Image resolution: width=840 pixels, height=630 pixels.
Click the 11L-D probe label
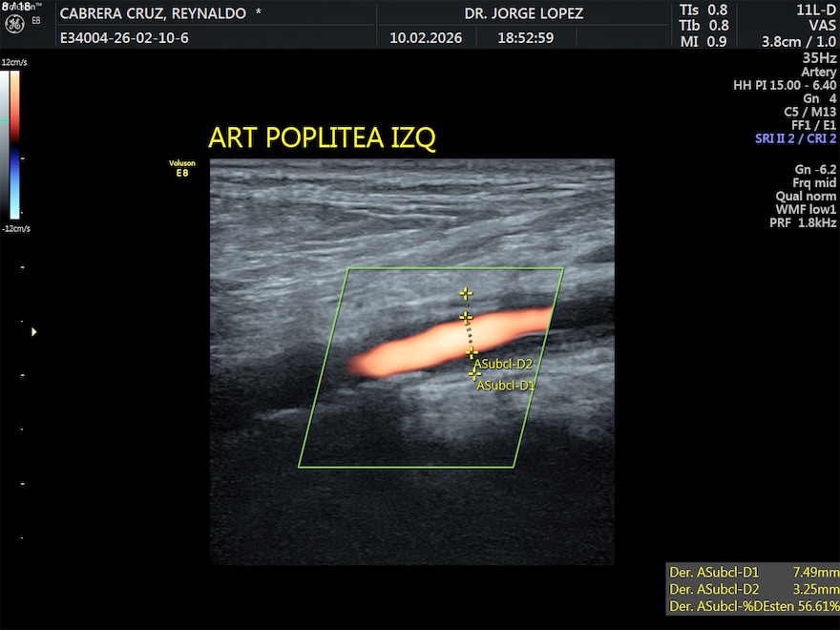[816, 10]
